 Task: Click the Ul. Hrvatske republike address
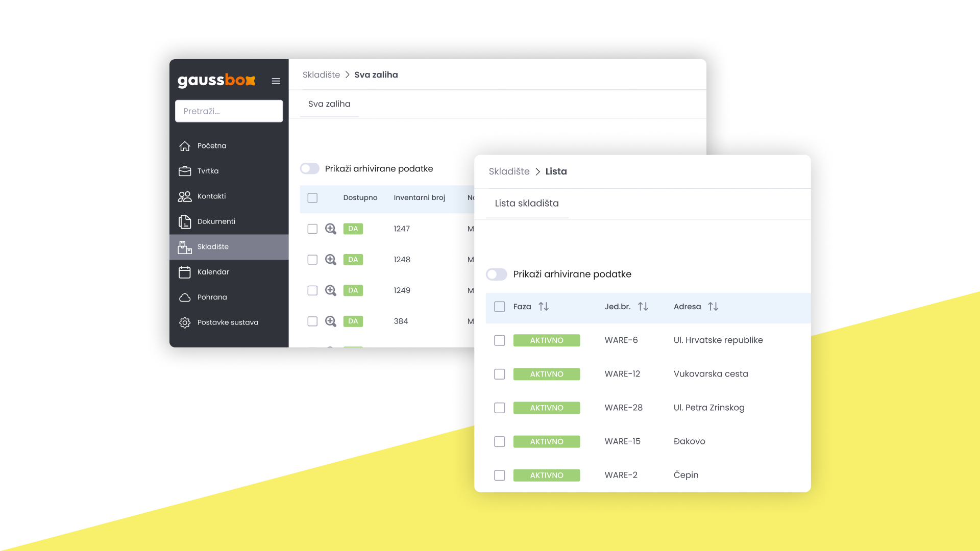(x=718, y=340)
